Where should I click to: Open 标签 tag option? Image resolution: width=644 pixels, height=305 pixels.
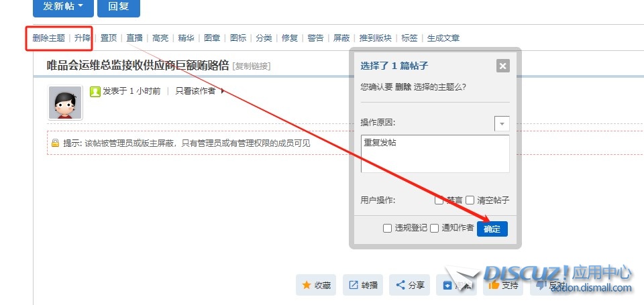coord(409,38)
